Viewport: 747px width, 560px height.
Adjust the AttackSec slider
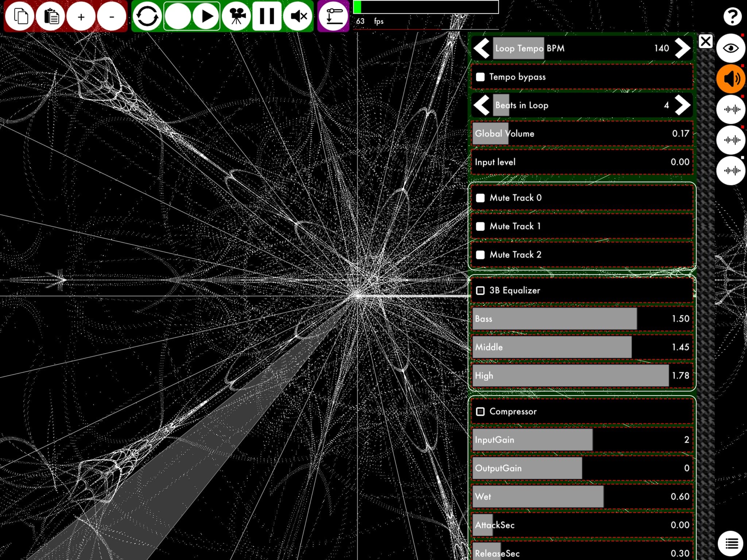tap(582, 525)
